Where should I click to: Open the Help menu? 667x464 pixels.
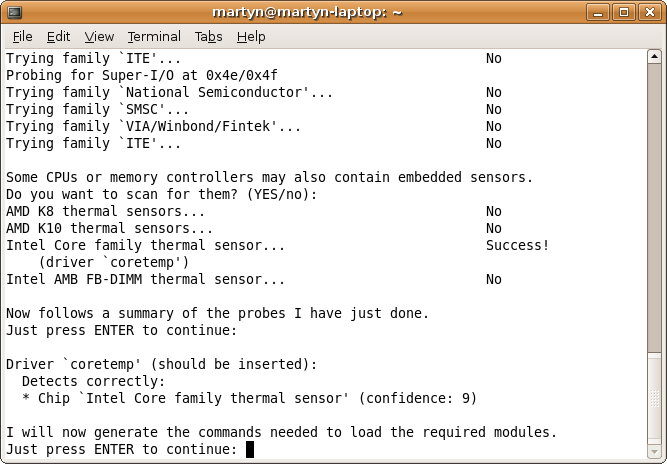point(251,37)
